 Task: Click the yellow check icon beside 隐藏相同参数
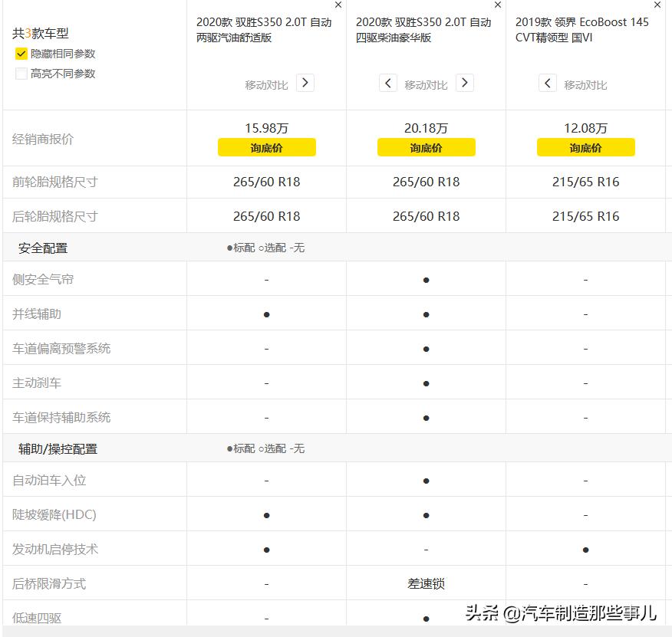[x=21, y=54]
